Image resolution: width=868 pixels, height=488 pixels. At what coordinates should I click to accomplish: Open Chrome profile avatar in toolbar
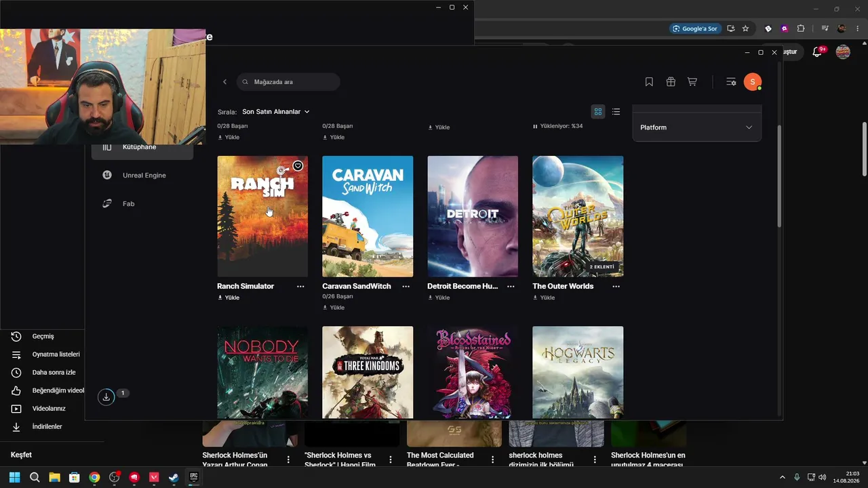pos(842,28)
